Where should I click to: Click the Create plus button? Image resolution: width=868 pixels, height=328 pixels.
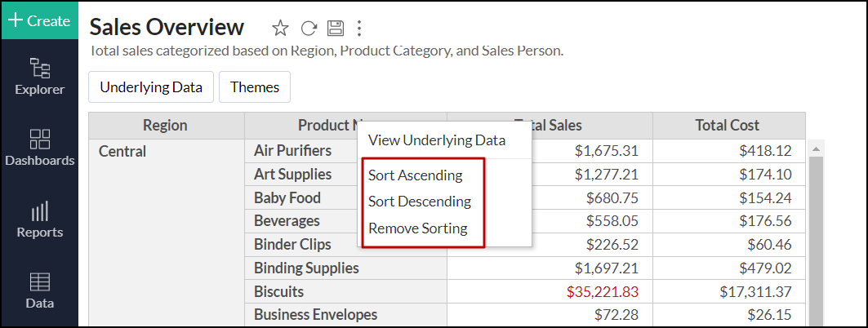point(39,20)
